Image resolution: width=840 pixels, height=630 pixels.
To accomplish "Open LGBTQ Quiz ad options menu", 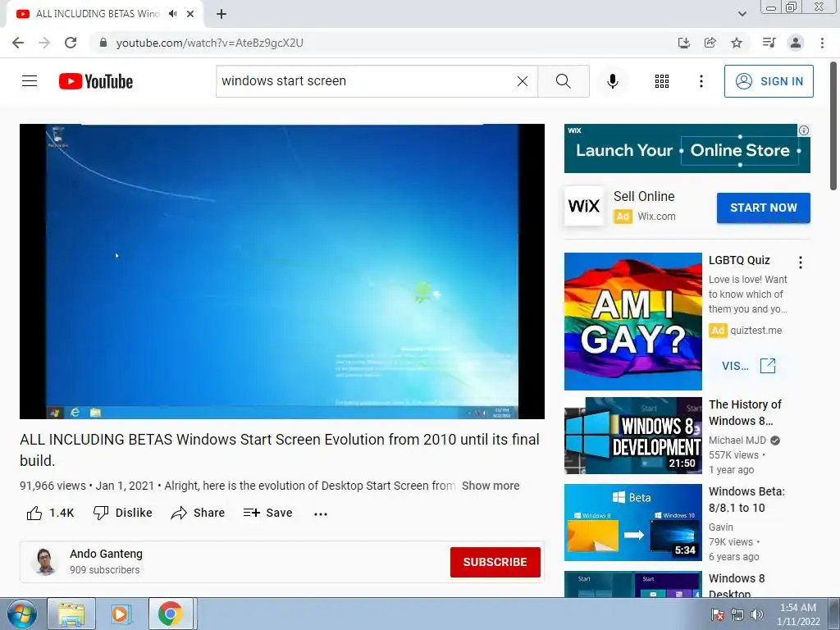I will point(801,262).
